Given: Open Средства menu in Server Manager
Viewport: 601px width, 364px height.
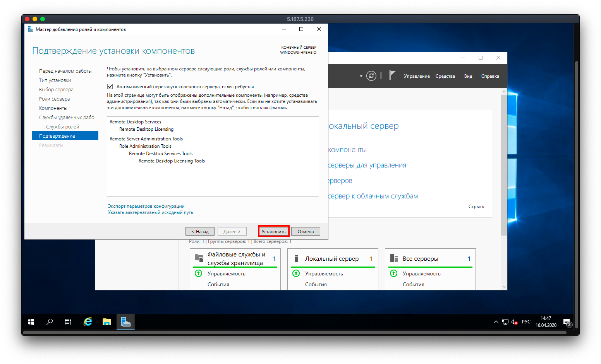Looking at the screenshot, I should [x=445, y=76].
